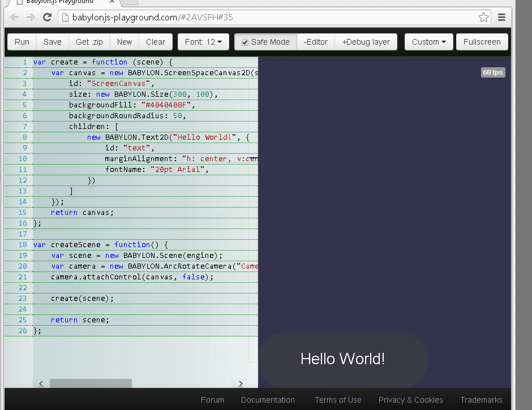Image resolution: width=532 pixels, height=410 pixels.
Task: Open the Trademarks footer link
Action: (x=481, y=400)
